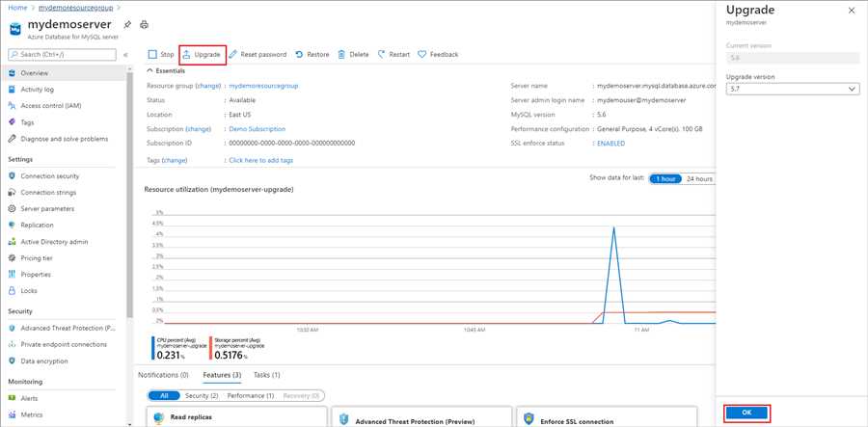Click the Connection strings icon

pos(12,193)
